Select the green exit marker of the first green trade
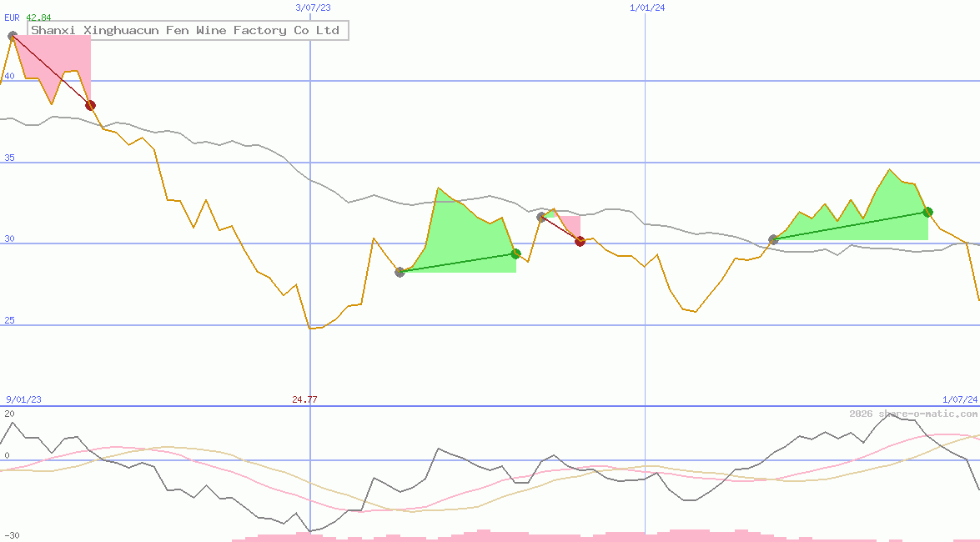This screenshot has width=980, height=542. pyautogui.click(x=515, y=253)
